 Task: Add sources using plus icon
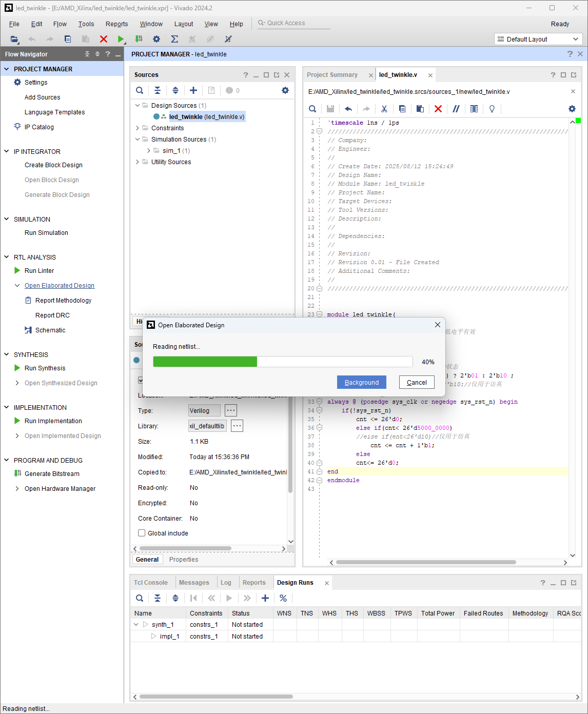pos(193,90)
